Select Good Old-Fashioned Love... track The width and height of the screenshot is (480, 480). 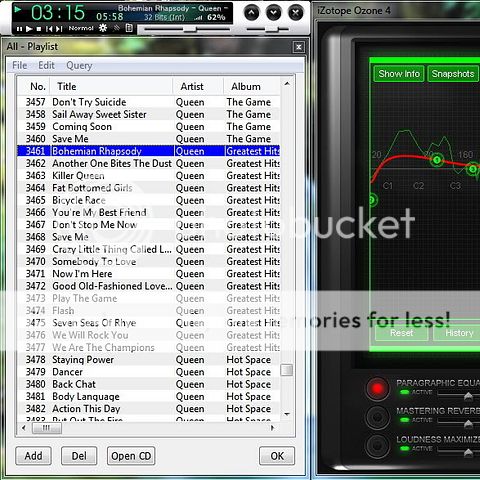pos(149,286)
